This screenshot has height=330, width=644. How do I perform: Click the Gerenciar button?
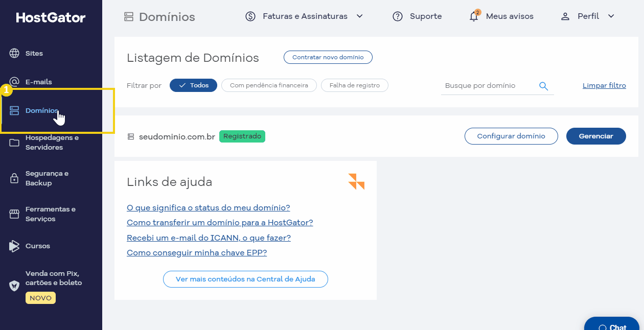point(595,136)
